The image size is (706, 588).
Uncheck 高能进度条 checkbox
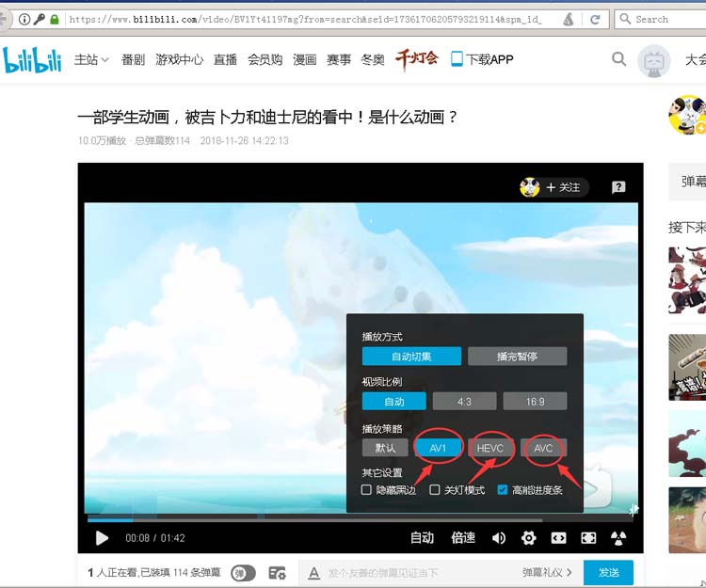pyautogui.click(x=503, y=490)
